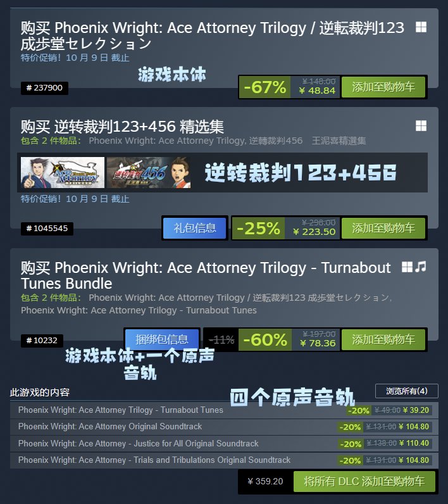Open the Ace Attorney Trilogy thumbnail image
The height and width of the screenshot is (504, 448).
[63, 172]
